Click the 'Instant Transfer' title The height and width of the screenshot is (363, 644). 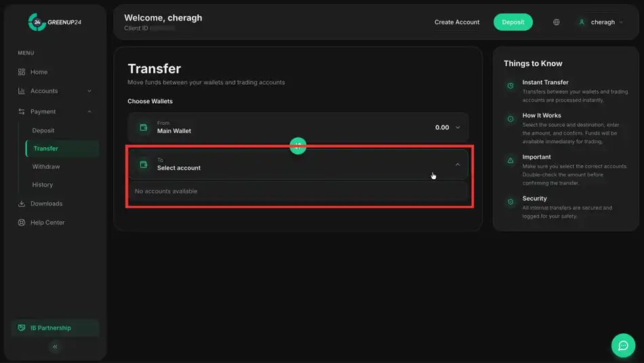(546, 82)
